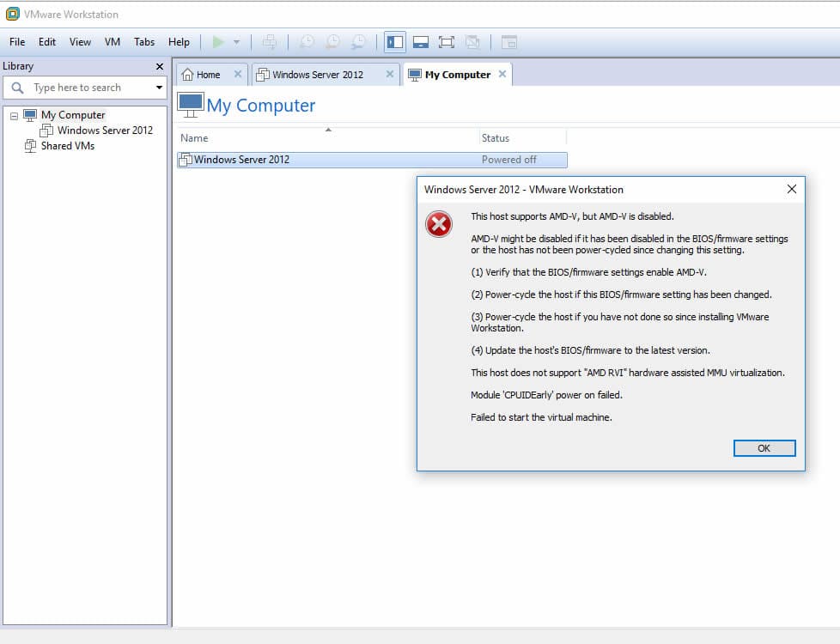Close the Windows Server 2012 tab
This screenshot has width=840, height=644.
tap(390, 74)
